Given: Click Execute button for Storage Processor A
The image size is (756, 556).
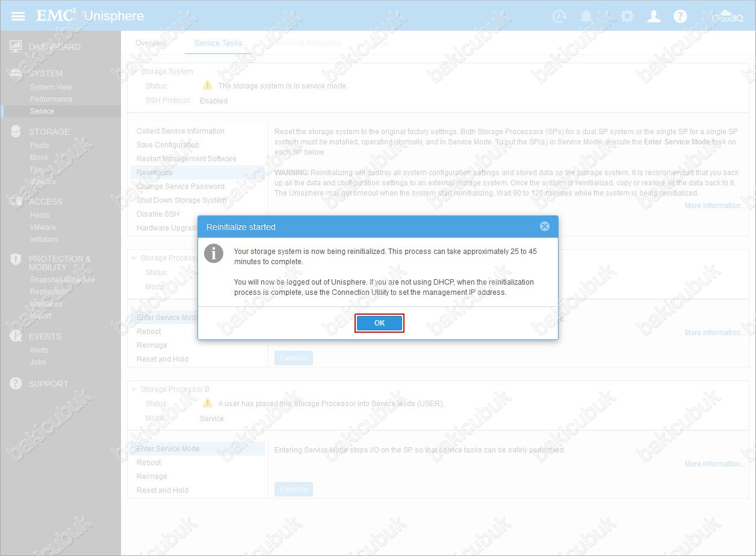Looking at the screenshot, I should [x=294, y=358].
